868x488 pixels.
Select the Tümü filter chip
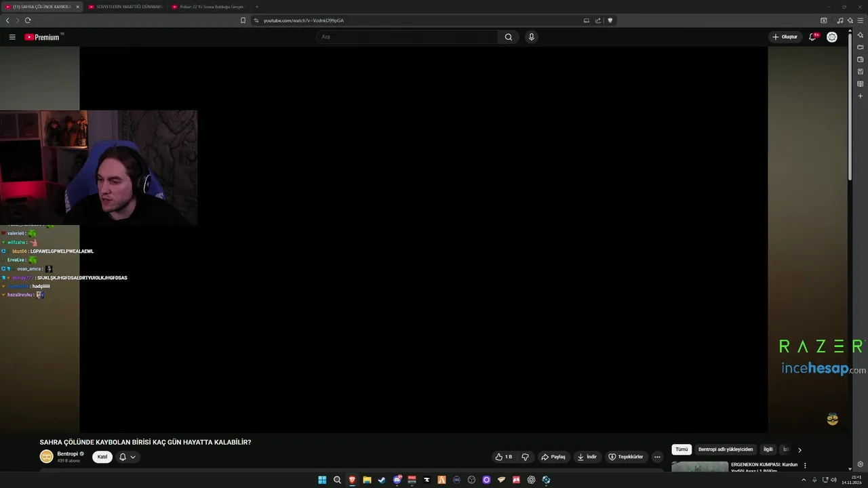tap(682, 449)
